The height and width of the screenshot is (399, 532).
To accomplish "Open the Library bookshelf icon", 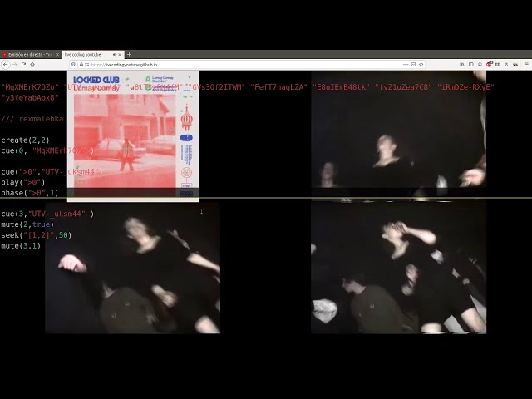I will pos(462,65).
